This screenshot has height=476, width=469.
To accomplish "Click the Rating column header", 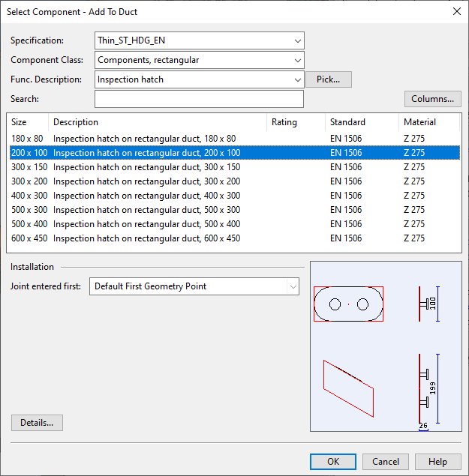I will click(x=296, y=122).
